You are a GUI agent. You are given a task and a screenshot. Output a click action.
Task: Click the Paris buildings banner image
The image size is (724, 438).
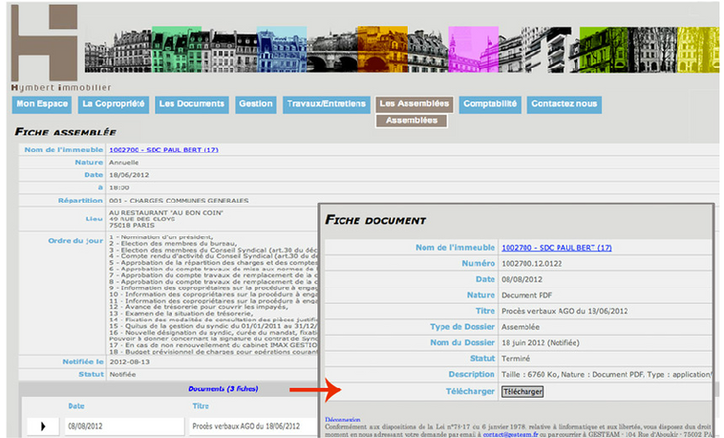pyautogui.click(x=402, y=49)
